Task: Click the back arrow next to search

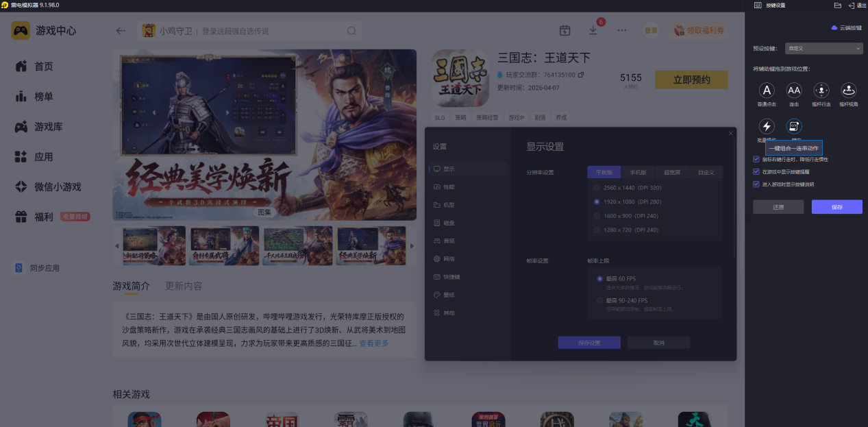Action: click(121, 31)
